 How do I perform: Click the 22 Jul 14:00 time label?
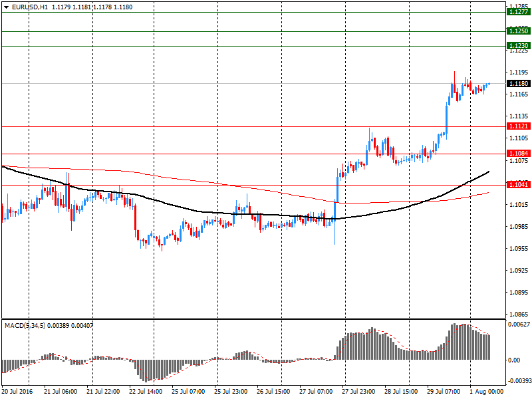click(x=146, y=392)
